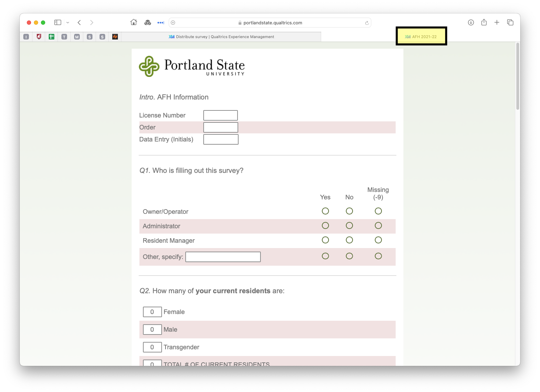Click the Male residents count field
Screen dimensions: 540x392
152,330
